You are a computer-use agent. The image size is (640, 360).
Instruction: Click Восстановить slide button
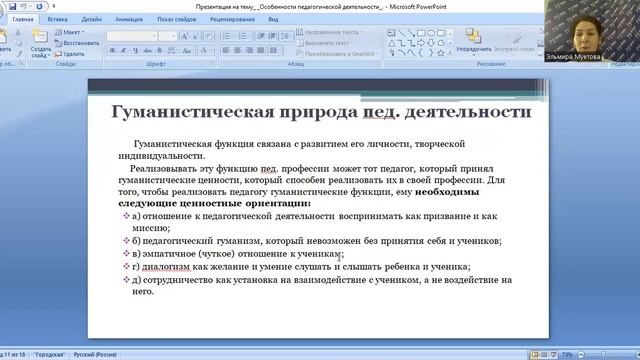click(x=77, y=43)
